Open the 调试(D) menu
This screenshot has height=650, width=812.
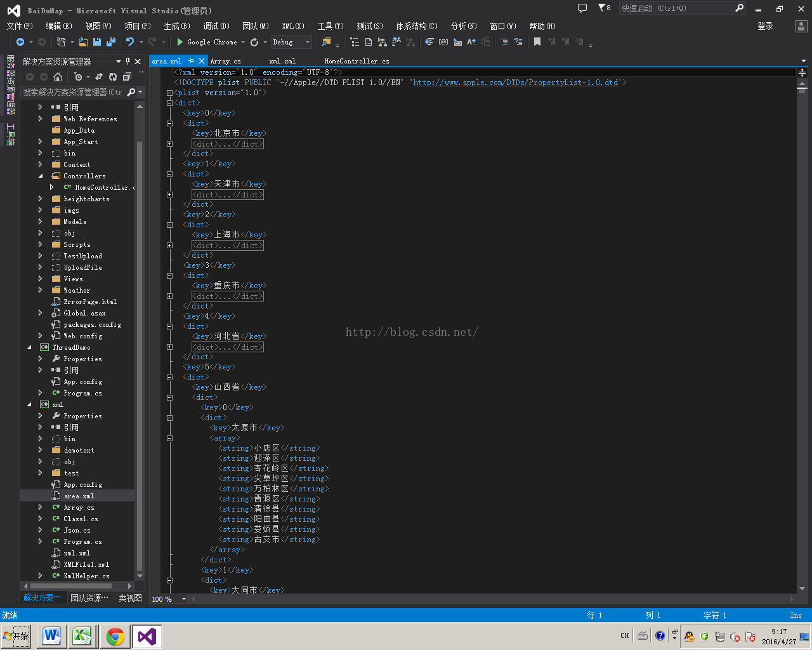pyautogui.click(x=216, y=26)
